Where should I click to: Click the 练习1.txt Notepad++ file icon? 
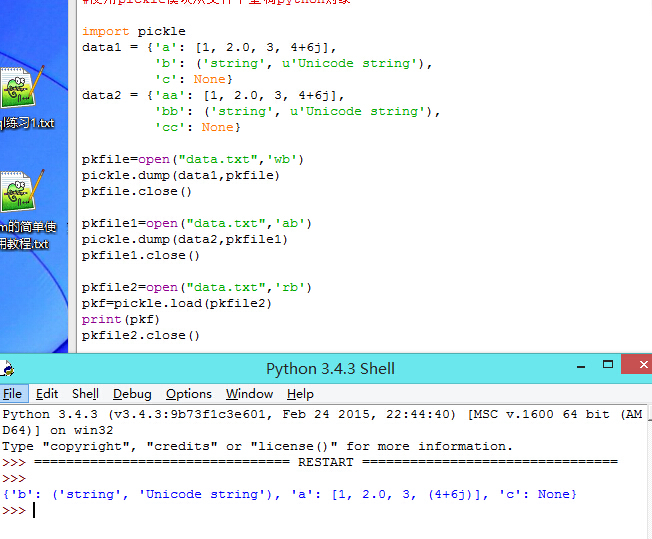(x=18, y=88)
